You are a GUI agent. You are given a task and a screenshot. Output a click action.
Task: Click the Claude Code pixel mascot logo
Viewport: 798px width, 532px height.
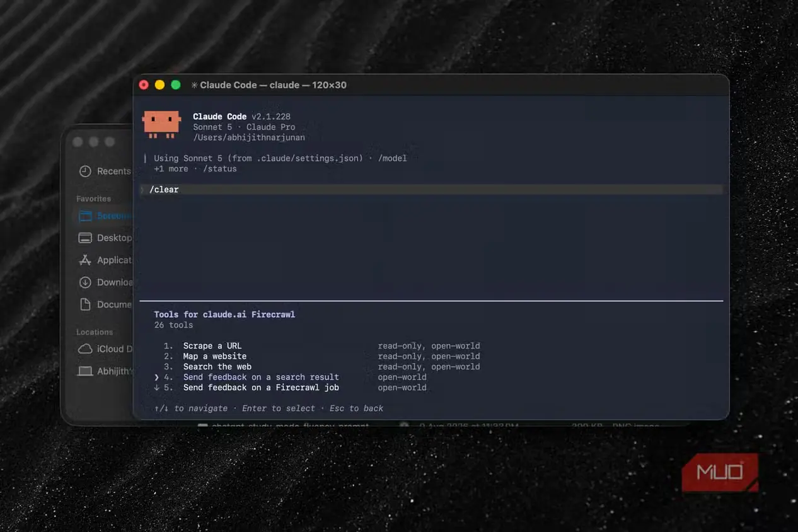click(x=162, y=124)
